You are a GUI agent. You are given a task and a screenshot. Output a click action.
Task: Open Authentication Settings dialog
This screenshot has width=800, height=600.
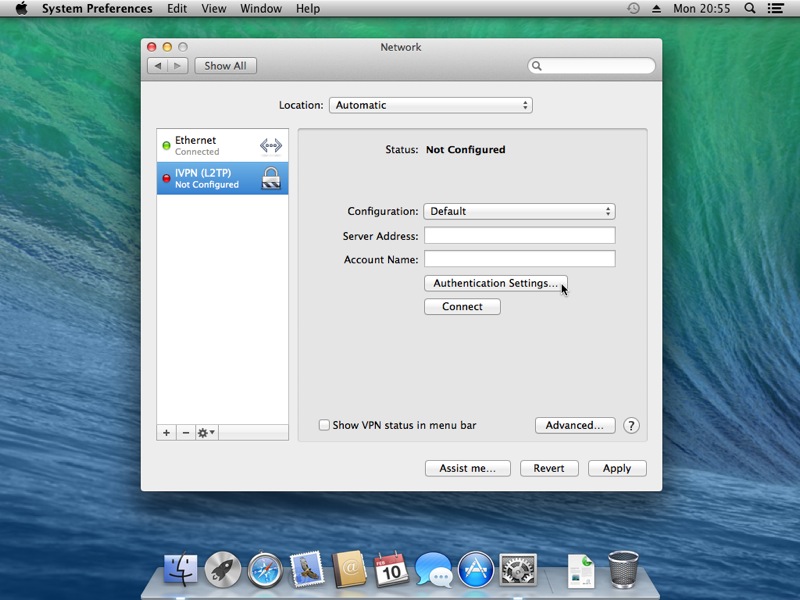[x=495, y=283]
